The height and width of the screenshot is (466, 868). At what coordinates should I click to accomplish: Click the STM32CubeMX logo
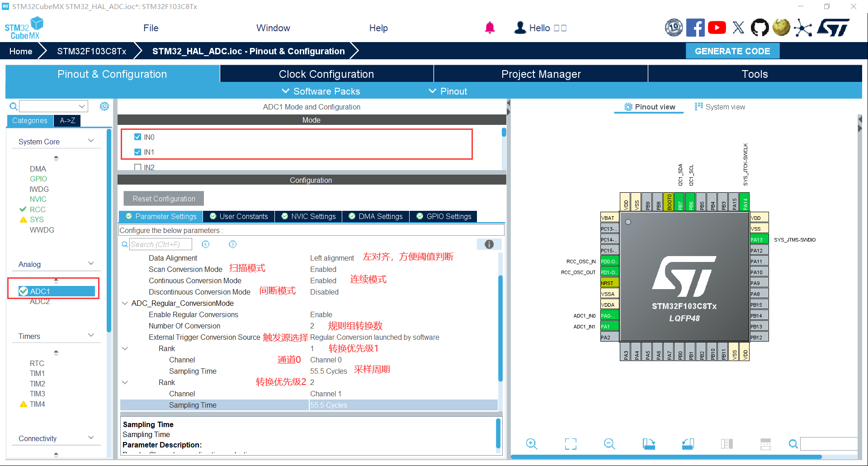(x=24, y=28)
